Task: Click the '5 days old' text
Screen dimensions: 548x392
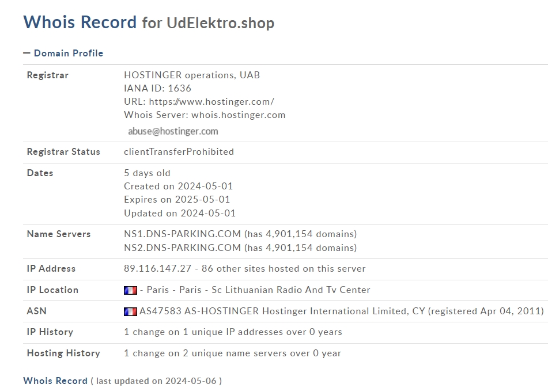Action: pos(147,173)
